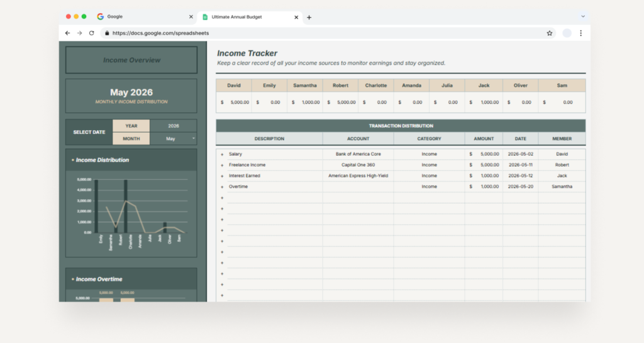Click plus icon beside Freelance Income row
Viewport: 644px width, 343px height.
tap(222, 165)
